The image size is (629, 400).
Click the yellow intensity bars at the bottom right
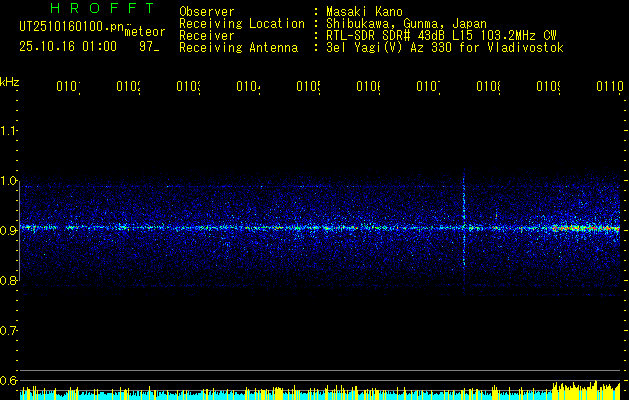[x=586, y=391]
